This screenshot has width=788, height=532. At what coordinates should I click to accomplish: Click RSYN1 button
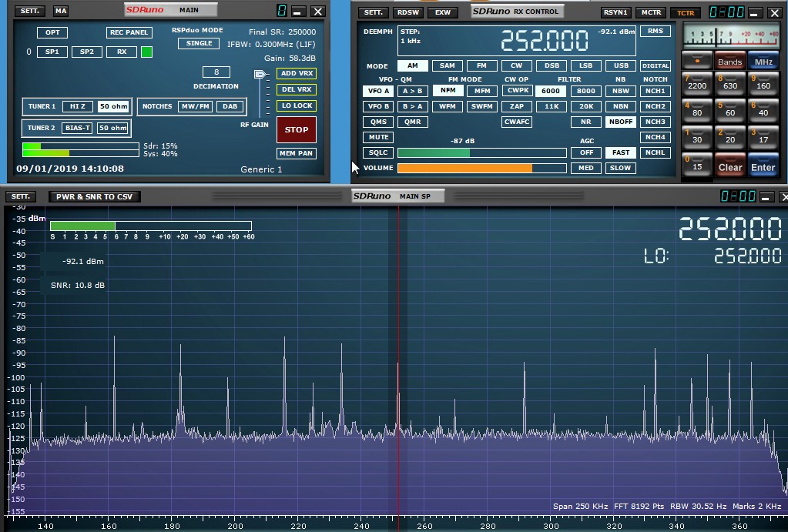click(615, 12)
